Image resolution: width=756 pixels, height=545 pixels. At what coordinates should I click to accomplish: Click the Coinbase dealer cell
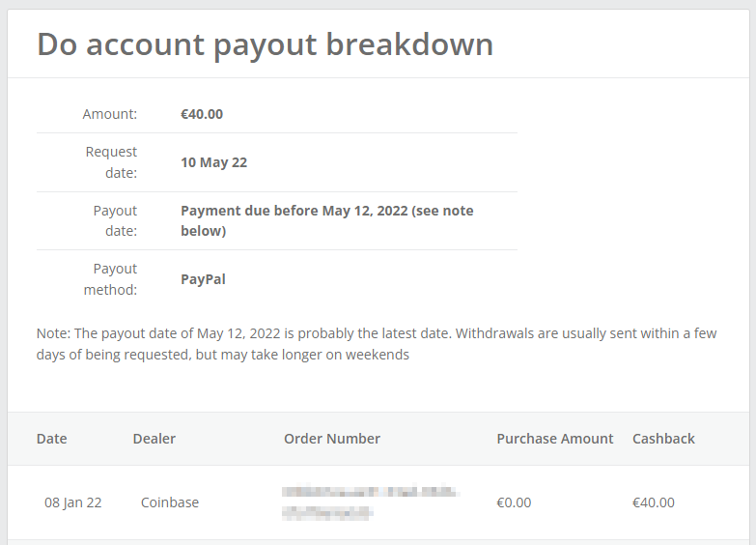click(170, 502)
